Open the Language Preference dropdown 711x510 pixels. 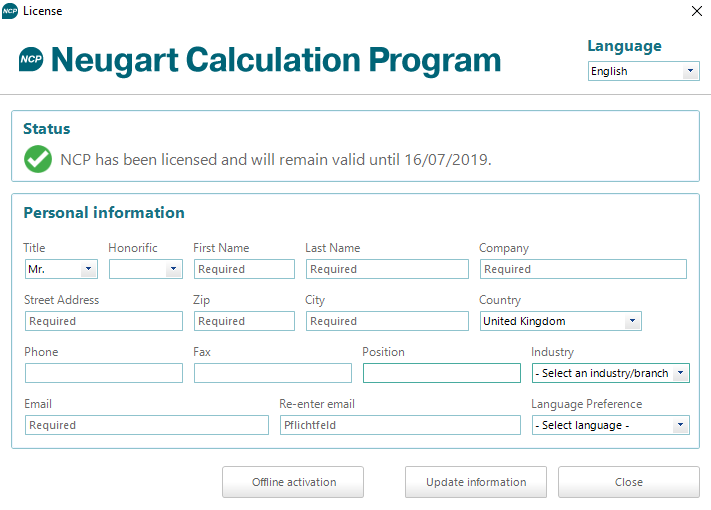611,425
